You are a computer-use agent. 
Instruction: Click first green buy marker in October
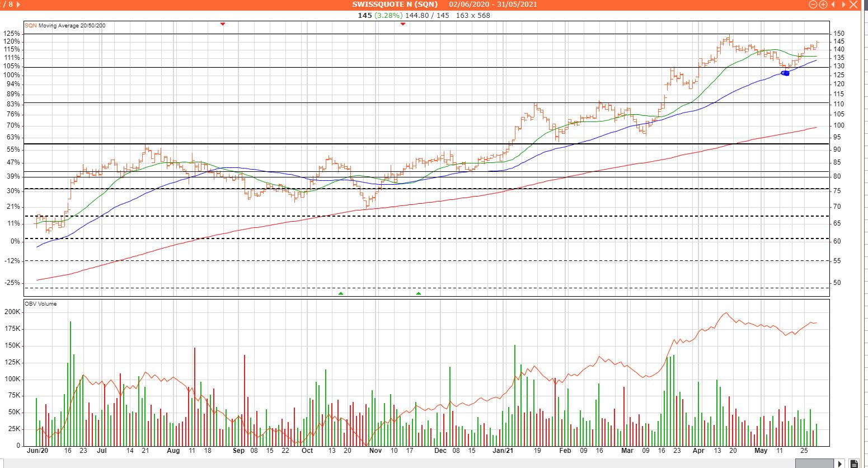click(x=340, y=293)
